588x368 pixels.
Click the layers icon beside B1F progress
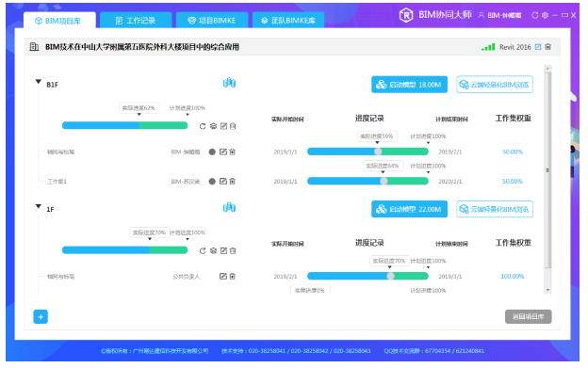point(213,126)
